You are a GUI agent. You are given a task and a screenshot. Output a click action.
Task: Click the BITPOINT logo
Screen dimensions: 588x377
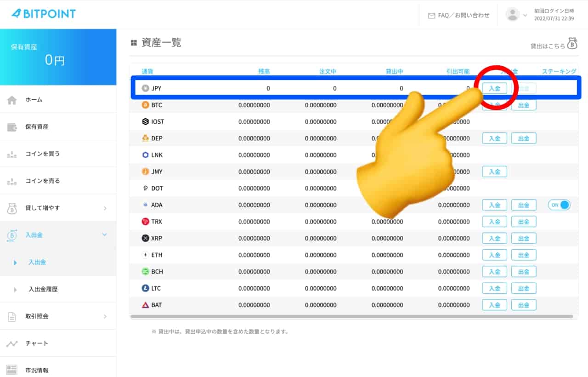click(44, 14)
